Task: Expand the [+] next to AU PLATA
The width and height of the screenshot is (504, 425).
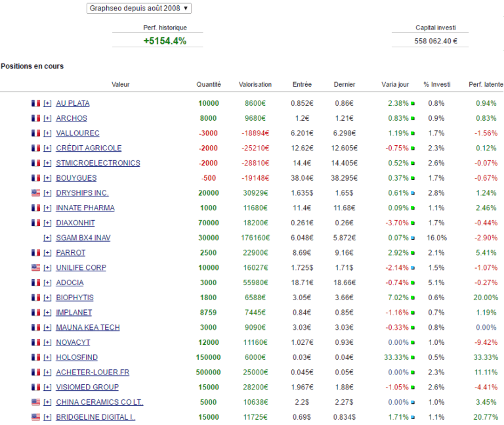Action: pyautogui.click(x=47, y=103)
